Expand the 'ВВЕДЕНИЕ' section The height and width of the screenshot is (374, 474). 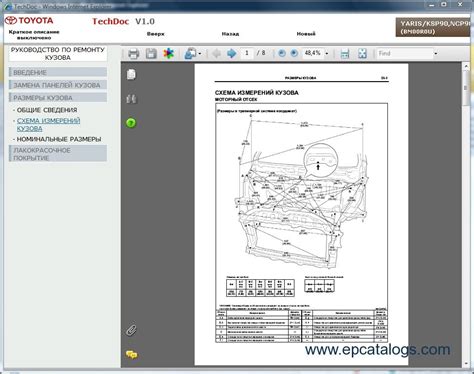tap(58, 72)
